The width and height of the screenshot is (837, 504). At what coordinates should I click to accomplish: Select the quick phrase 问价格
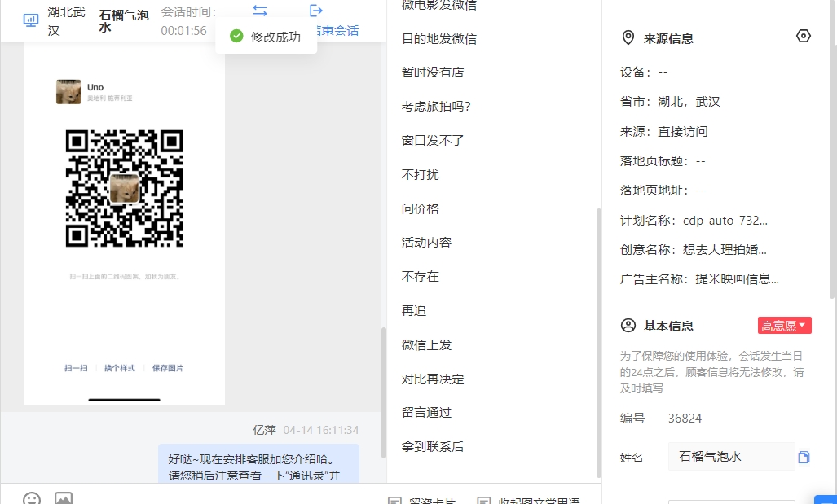(x=420, y=209)
